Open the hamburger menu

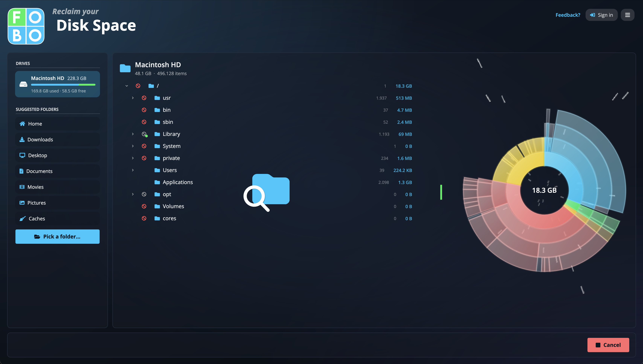(x=627, y=15)
